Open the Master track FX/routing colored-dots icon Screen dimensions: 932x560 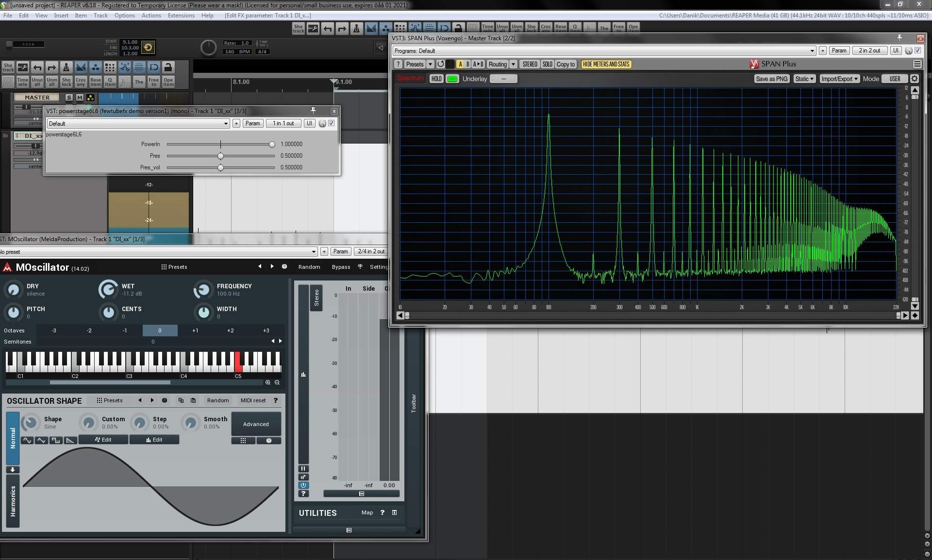point(90,98)
